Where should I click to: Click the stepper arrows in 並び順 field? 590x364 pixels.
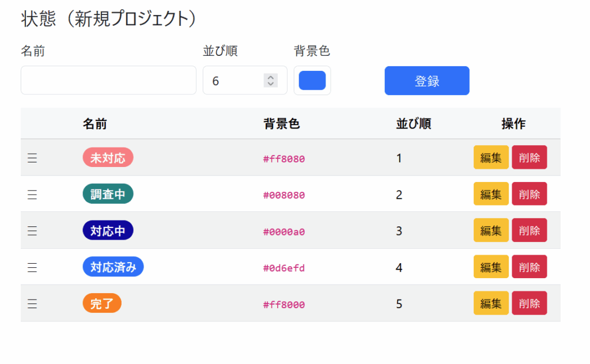coord(270,81)
